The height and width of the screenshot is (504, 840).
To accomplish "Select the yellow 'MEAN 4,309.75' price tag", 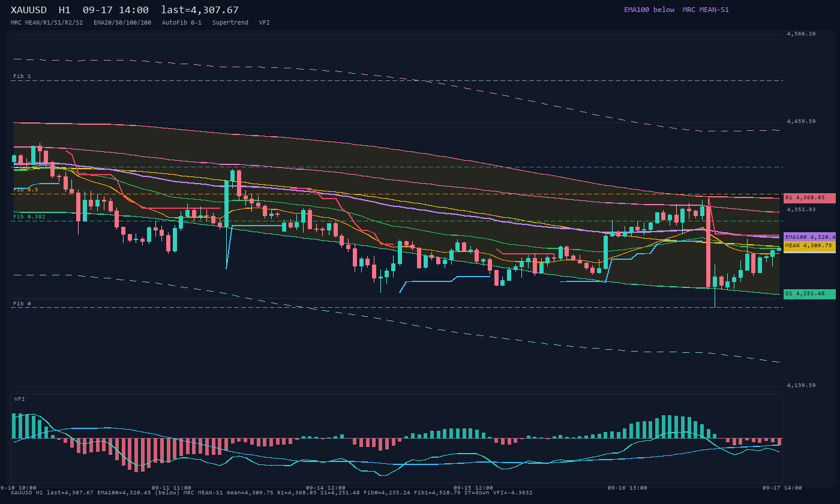I will click(809, 246).
